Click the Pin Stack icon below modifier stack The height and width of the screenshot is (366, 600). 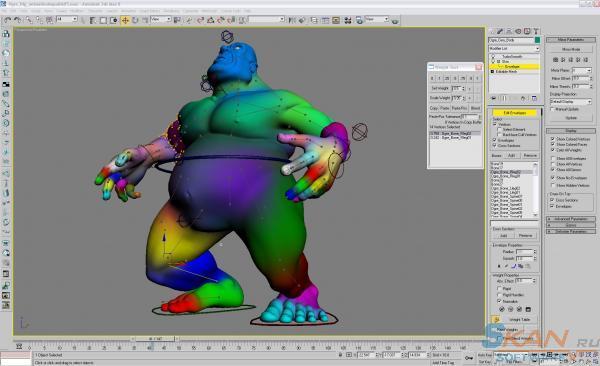(494, 98)
